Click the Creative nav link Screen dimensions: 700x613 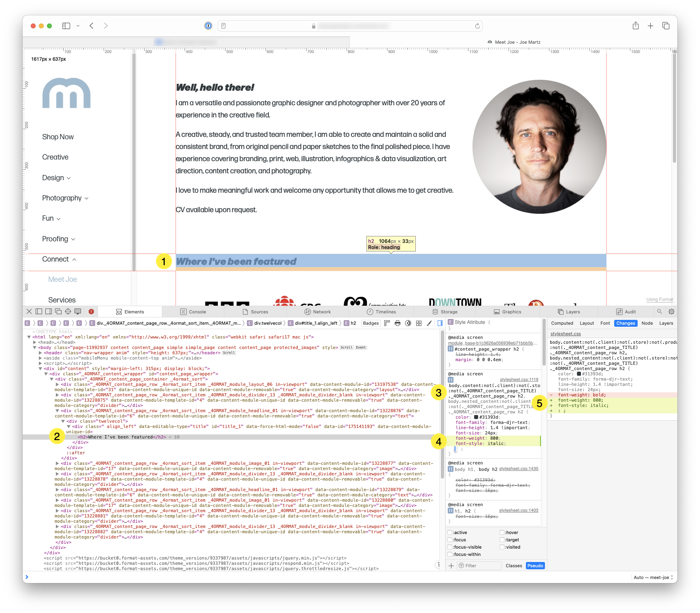pos(55,157)
